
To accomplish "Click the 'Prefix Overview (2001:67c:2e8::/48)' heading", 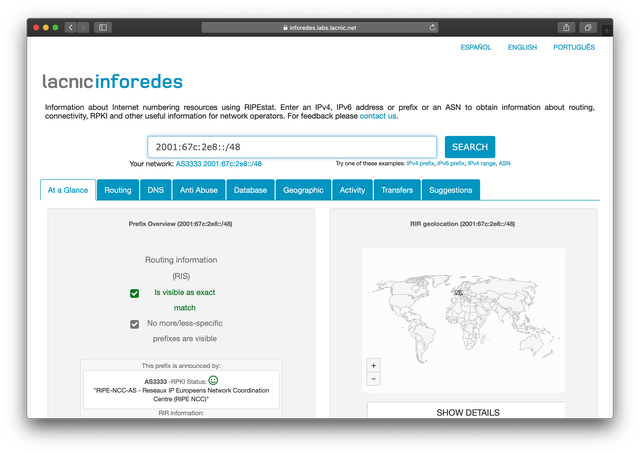I will [x=180, y=224].
